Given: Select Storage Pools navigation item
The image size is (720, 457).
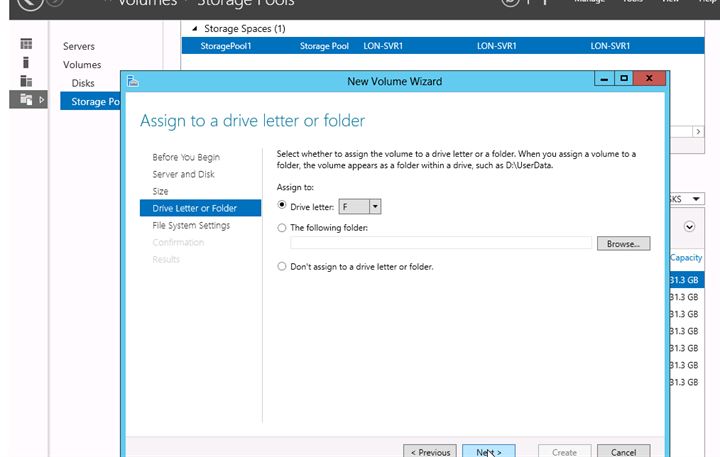Looking at the screenshot, I should pyautogui.click(x=90, y=102).
